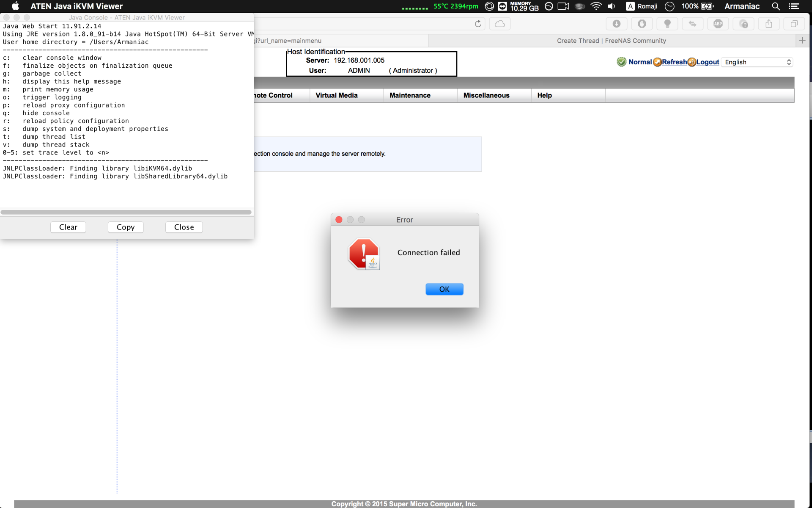This screenshot has height=508, width=812.
Task: Open the Adblock Plus (ABP) extension
Action: point(718,24)
